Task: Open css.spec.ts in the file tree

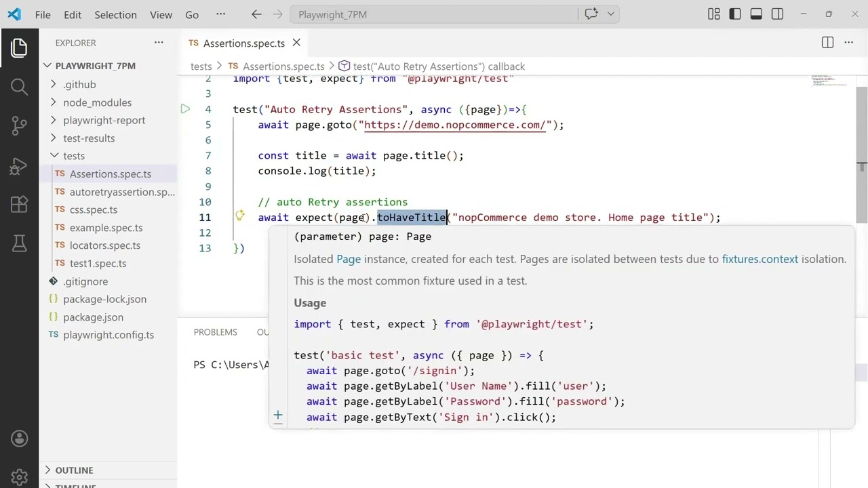Action: click(x=94, y=210)
